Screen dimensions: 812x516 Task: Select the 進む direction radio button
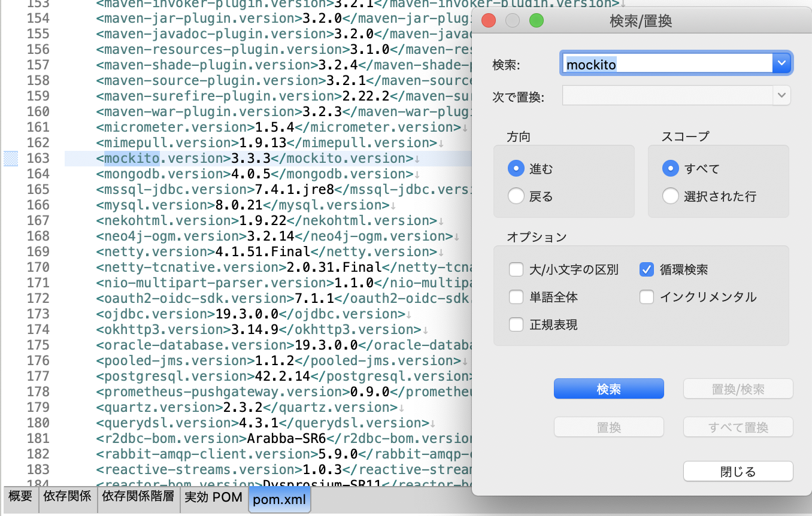tap(516, 168)
